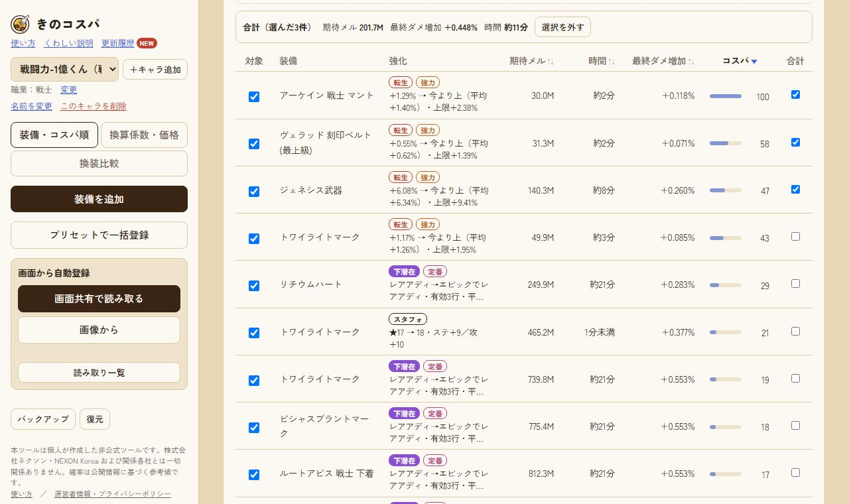Click the バックアップ button

pos(43,419)
